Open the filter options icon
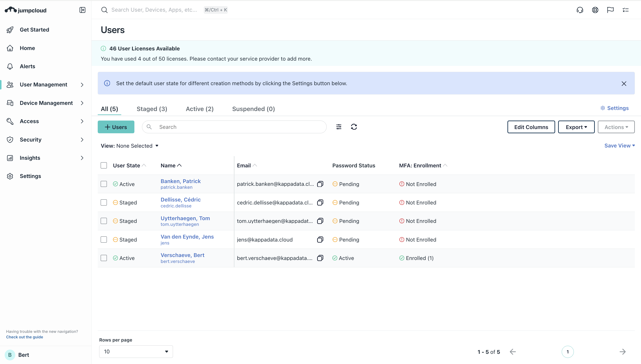This screenshot has height=364, width=641. pyautogui.click(x=339, y=127)
